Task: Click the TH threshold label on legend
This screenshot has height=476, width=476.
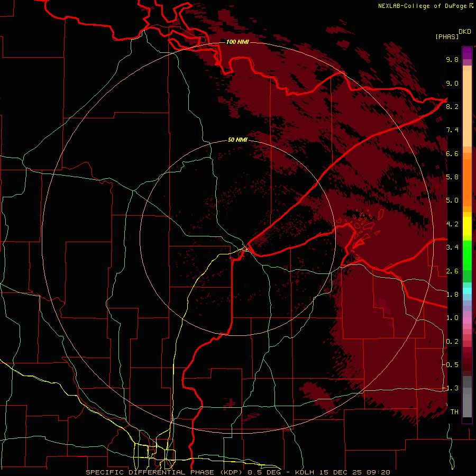Action: click(x=454, y=412)
